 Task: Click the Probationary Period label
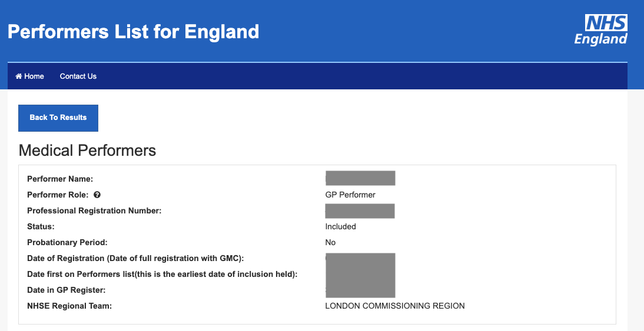click(x=67, y=242)
